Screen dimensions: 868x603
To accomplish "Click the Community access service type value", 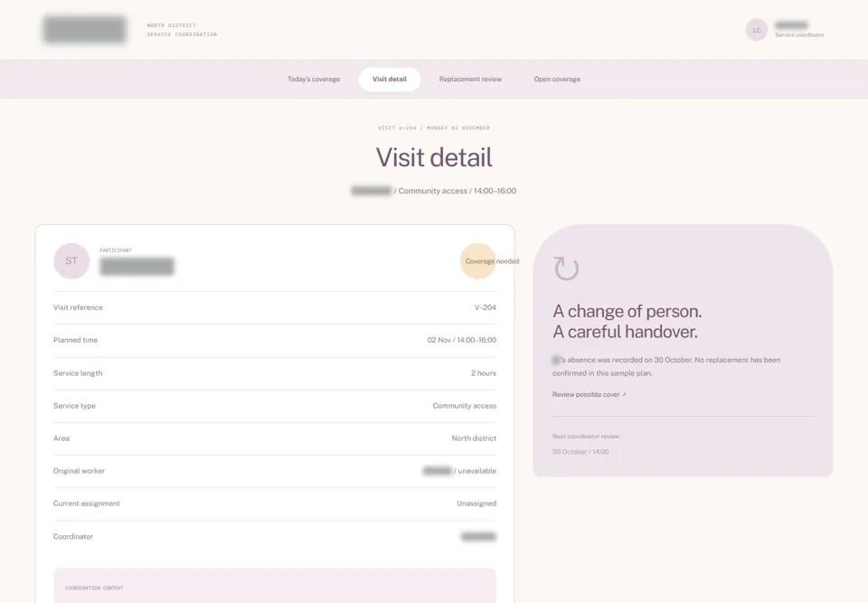I will 464,406.
